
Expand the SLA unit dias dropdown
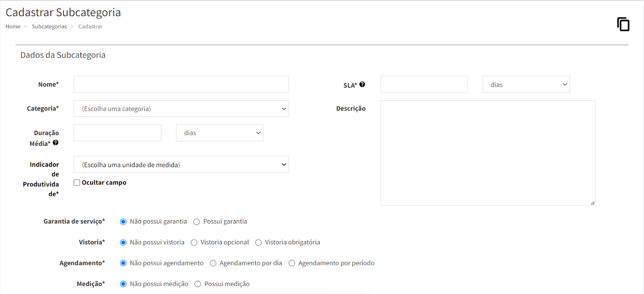point(526,85)
